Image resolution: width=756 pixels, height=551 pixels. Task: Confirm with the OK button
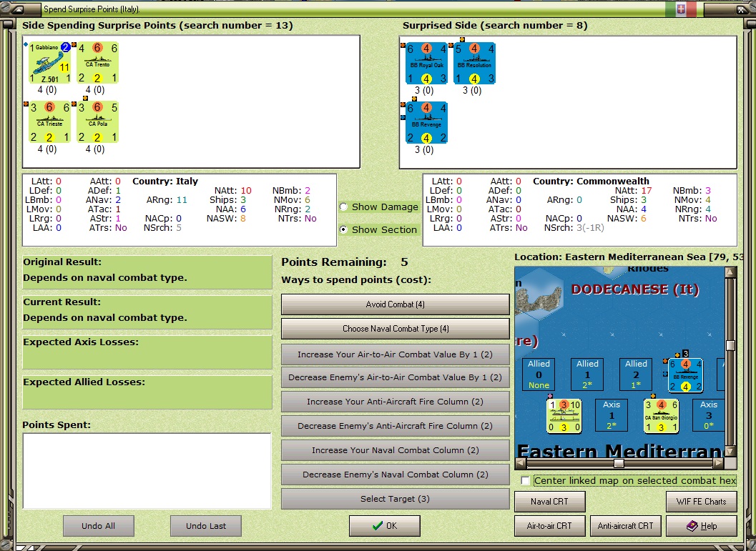pyautogui.click(x=385, y=526)
